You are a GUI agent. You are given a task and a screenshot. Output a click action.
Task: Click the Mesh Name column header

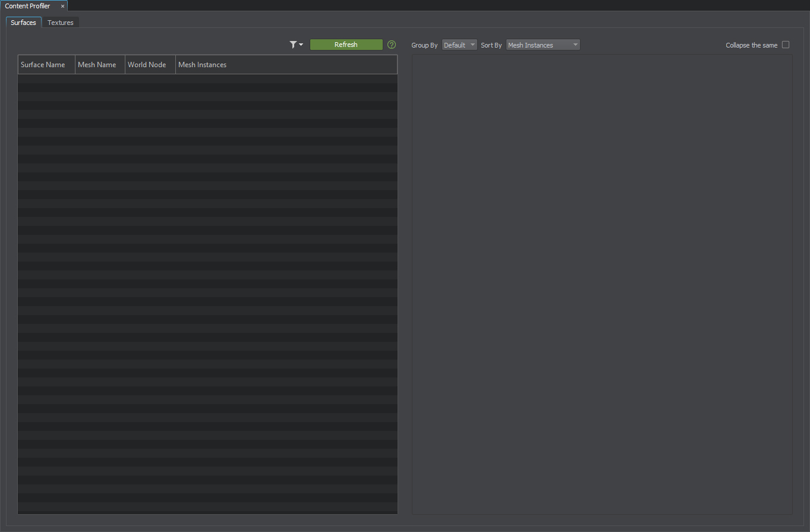(97, 65)
